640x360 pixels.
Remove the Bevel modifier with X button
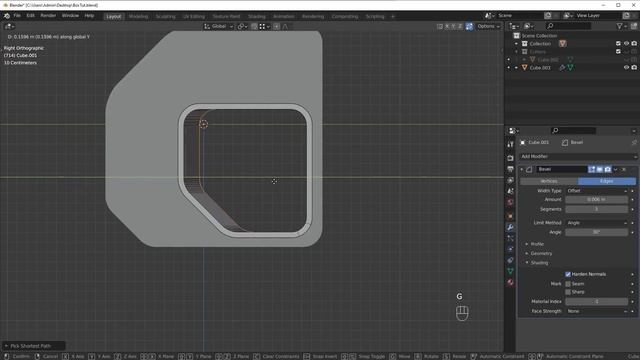(624, 169)
